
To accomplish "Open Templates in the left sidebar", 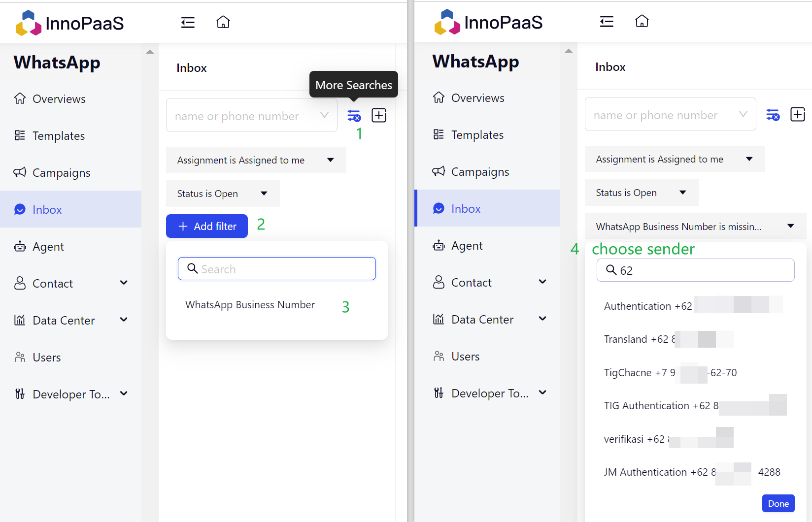I will click(x=59, y=136).
